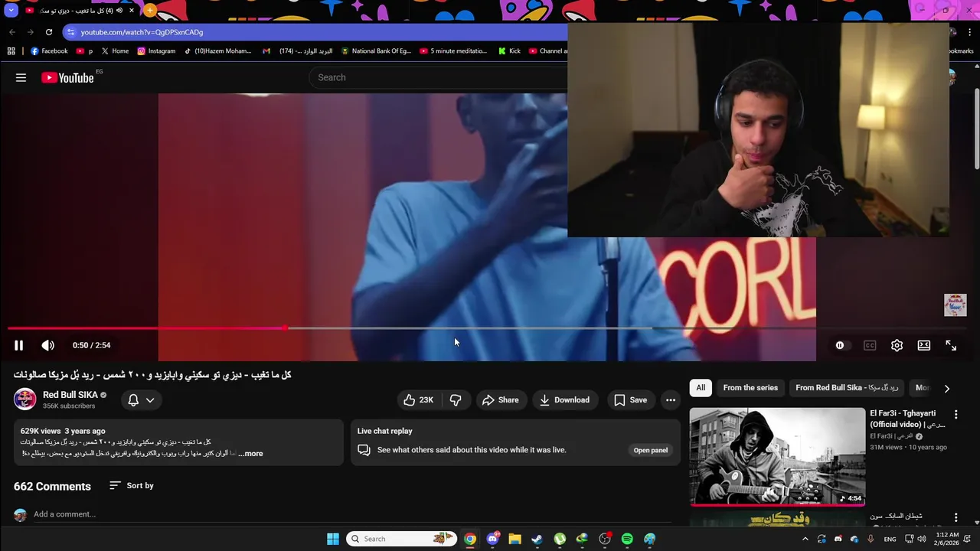980x551 pixels.
Task: Expand video description with ...more
Action: (x=250, y=454)
